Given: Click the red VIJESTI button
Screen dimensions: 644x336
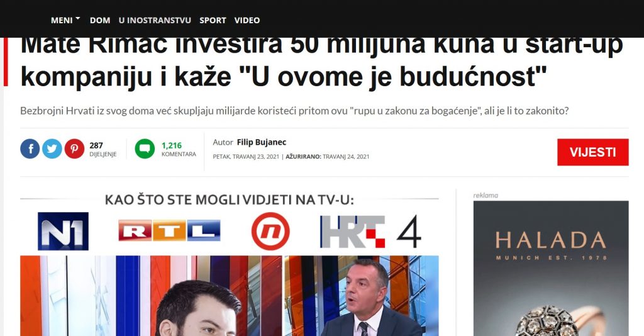Looking at the screenshot, I should coord(592,152).
